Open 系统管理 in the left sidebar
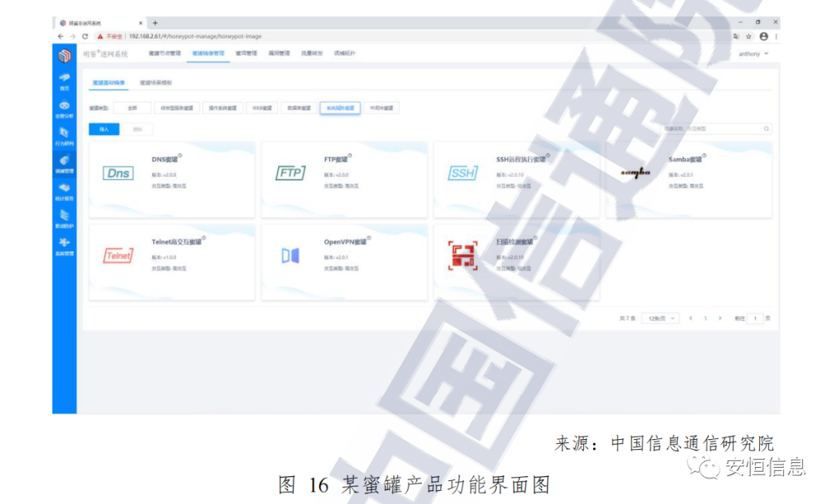Screen dimensions: 834x504 65,246
